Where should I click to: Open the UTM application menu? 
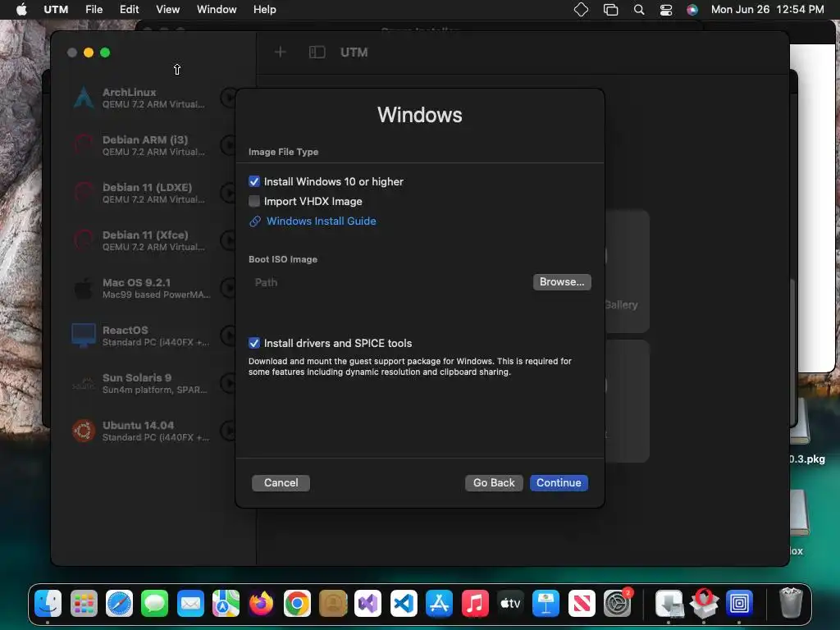click(56, 10)
